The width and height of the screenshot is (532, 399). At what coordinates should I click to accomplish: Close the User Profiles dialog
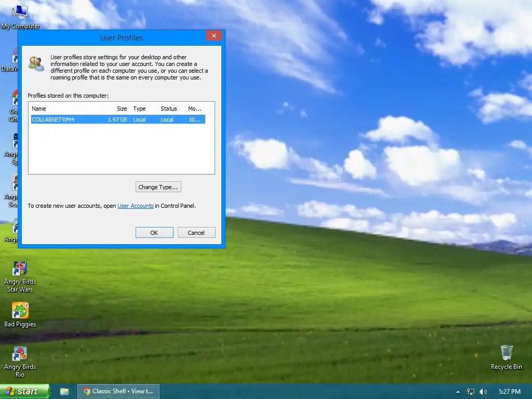pyautogui.click(x=214, y=36)
